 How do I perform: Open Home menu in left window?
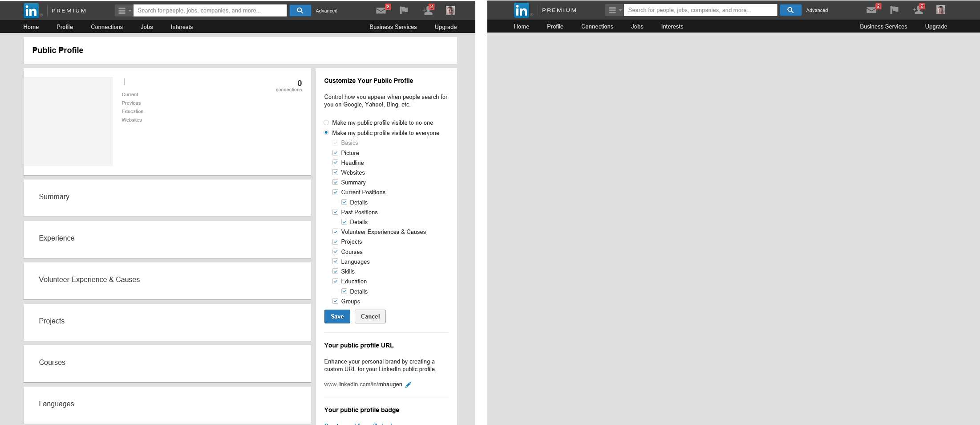31,27
